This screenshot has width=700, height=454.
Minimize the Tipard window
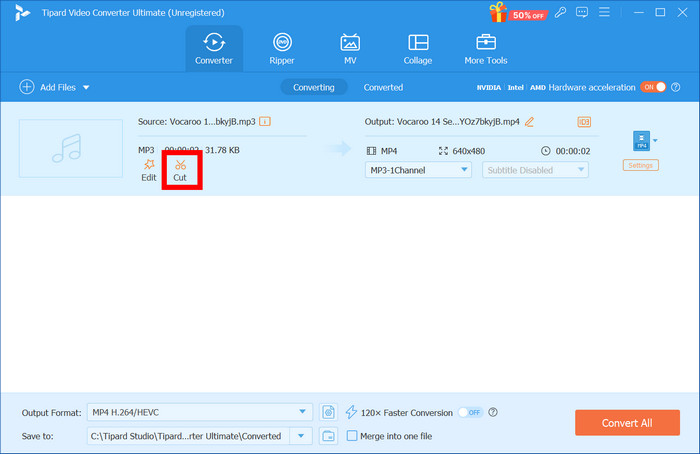click(x=639, y=12)
